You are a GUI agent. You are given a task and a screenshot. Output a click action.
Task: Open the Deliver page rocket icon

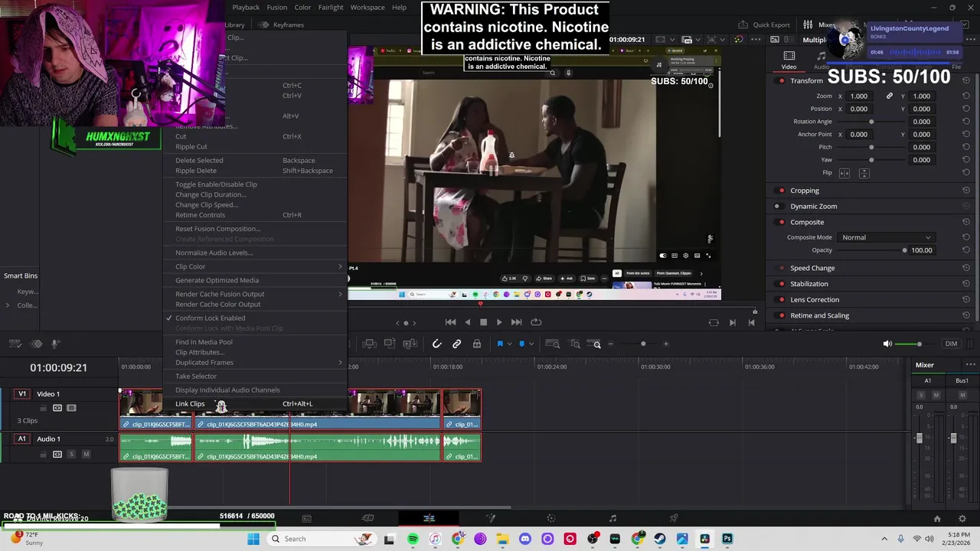[x=674, y=519]
